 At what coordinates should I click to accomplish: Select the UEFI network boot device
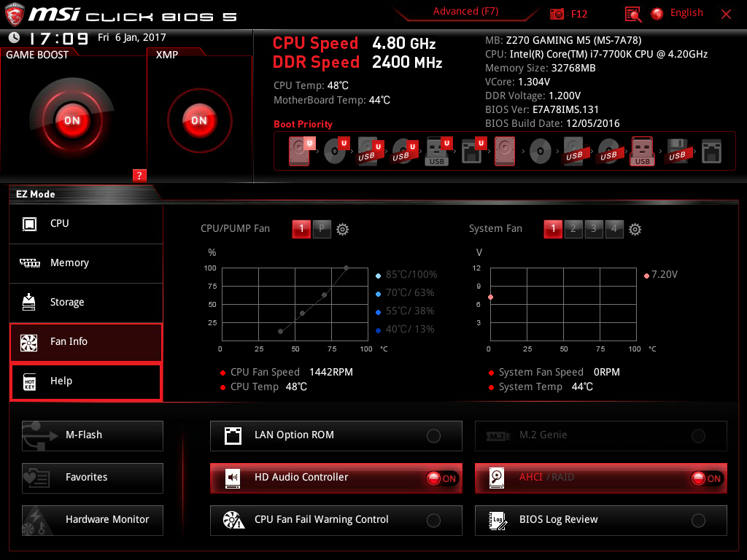(x=473, y=152)
